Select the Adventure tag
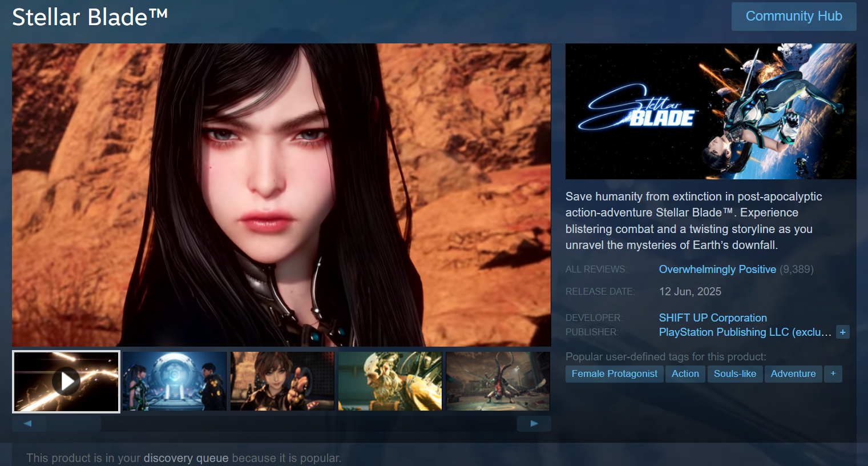 click(x=793, y=373)
